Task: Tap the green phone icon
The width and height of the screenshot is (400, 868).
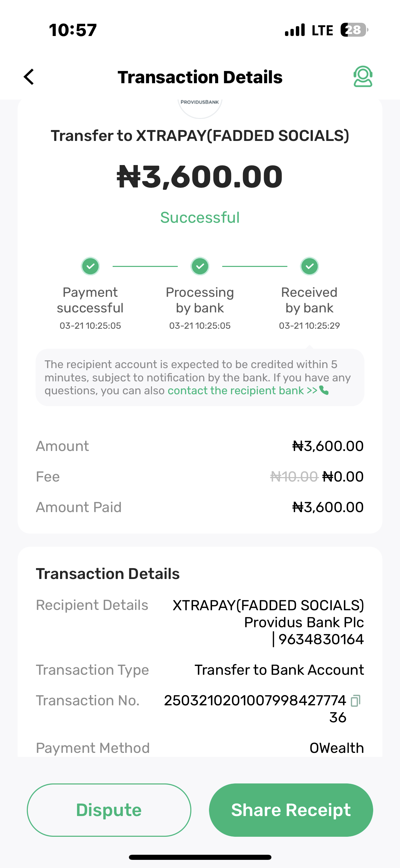Action: click(x=324, y=391)
